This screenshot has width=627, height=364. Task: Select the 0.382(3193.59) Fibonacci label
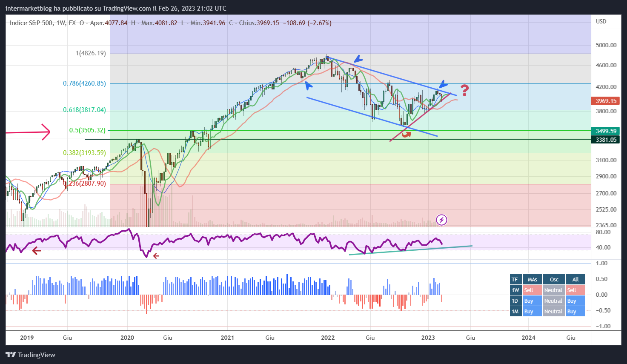[x=84, y=152]
